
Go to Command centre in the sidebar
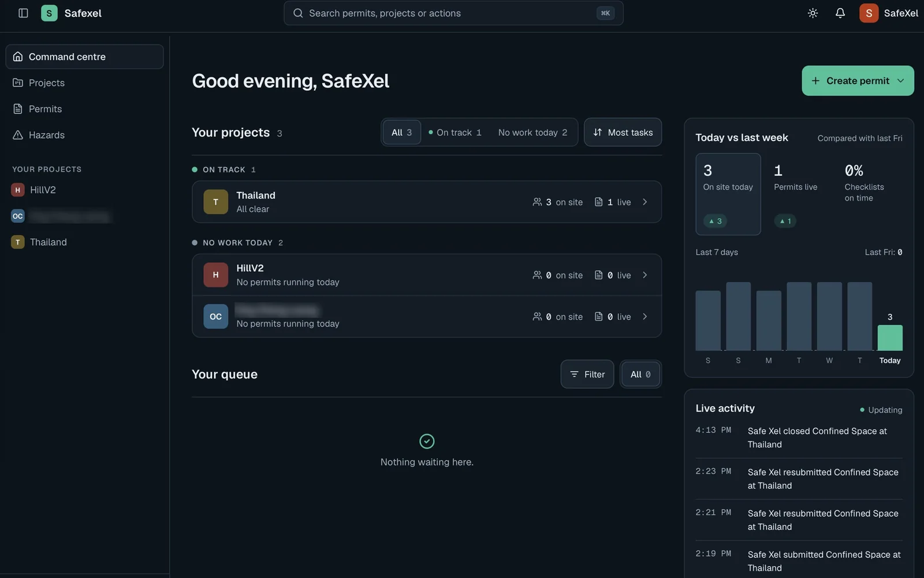pyautogui.click(x=84, y=57)
